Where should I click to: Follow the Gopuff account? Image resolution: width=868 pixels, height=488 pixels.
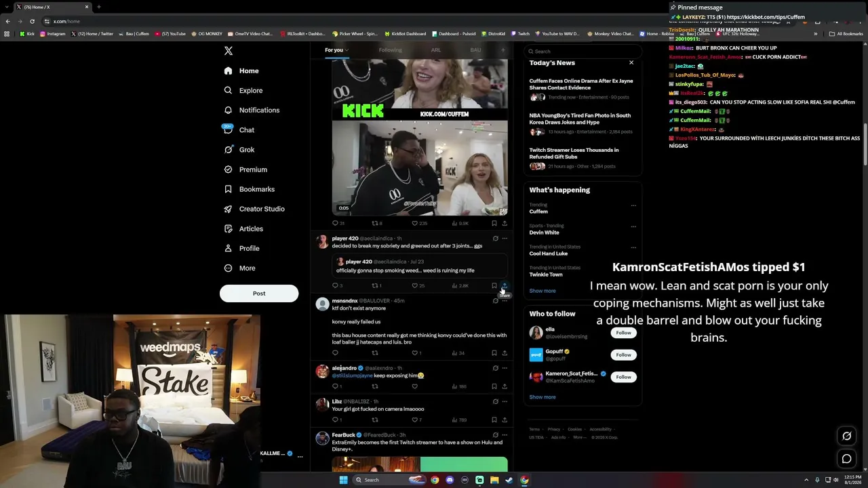coord(624,354)
